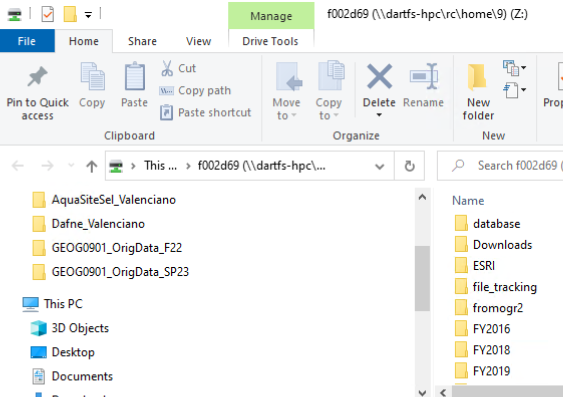Click the f002d69 breadcrumb in address bar
The height and width of the screenshot is (397, 563).
[x=262, y=165]
